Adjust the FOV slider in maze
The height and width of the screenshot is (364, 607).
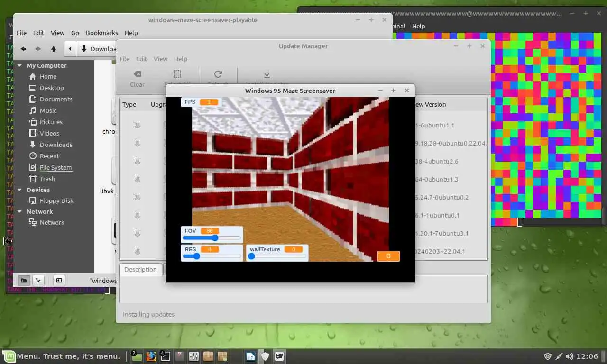[212, 238]
